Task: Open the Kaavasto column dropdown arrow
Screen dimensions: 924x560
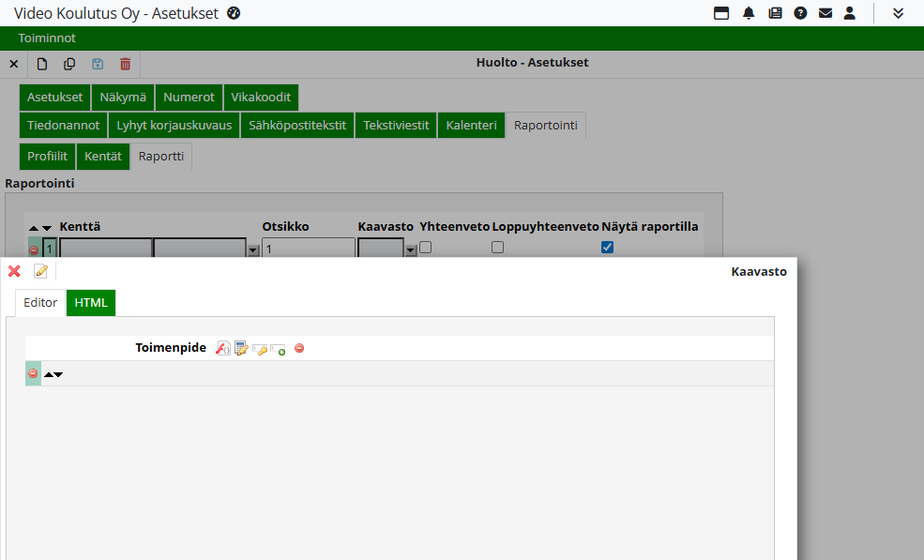Action: point(411,250)
